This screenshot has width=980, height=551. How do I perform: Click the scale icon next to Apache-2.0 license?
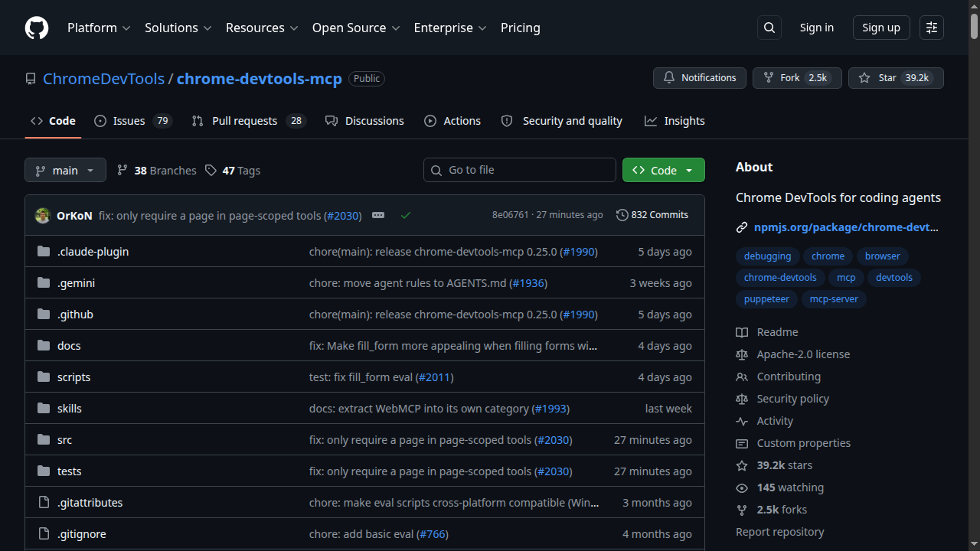point(742,354)
